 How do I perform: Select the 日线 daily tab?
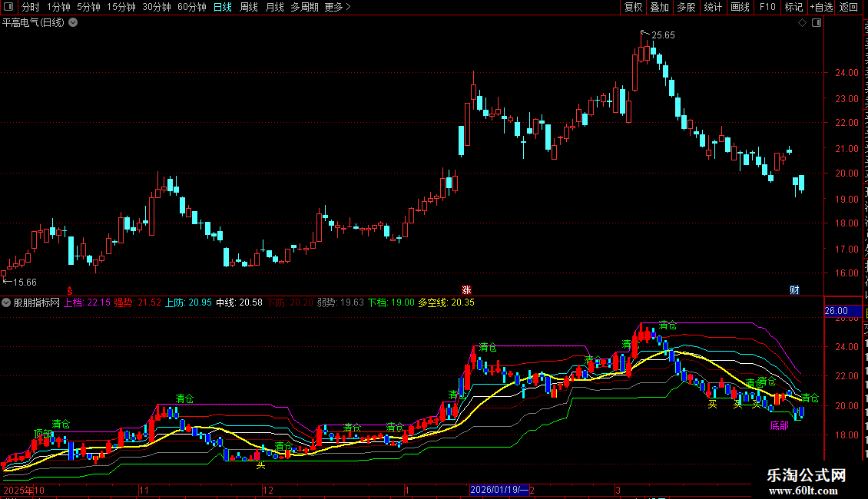point(223,7)
